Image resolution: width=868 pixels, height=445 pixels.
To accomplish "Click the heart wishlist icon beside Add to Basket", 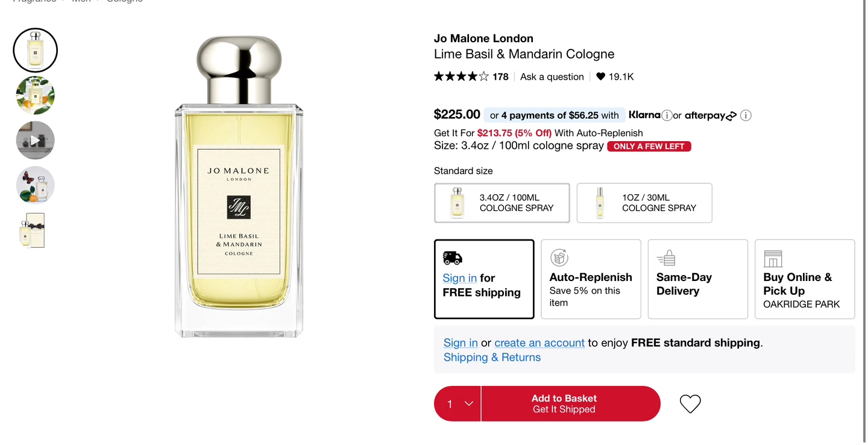I will [x=690, y=403].
